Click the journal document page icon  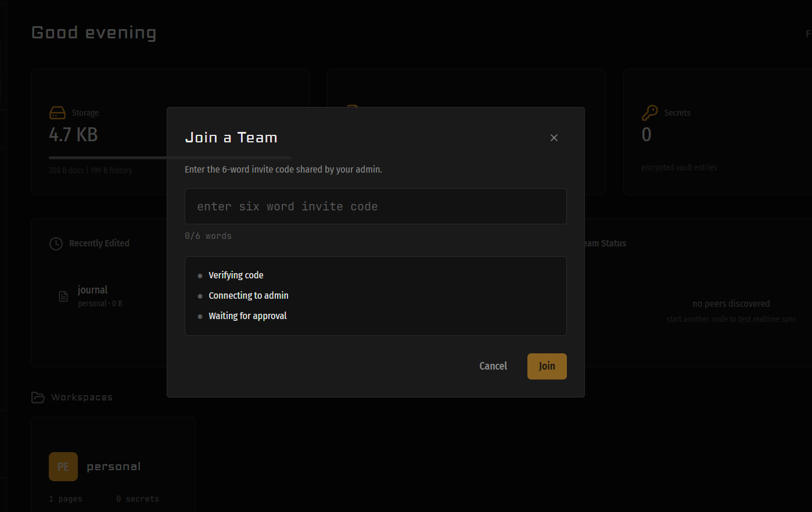(x=63, y=296)
